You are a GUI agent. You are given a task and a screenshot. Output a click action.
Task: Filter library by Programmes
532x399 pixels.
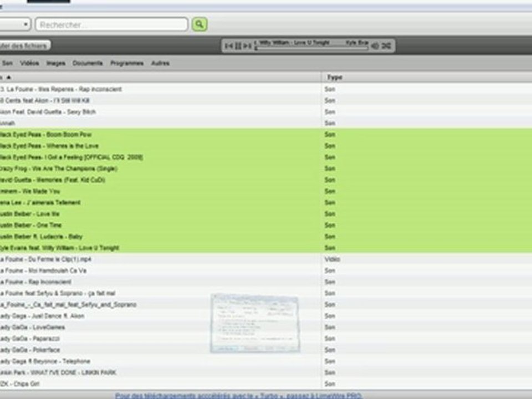coord(127,63)
